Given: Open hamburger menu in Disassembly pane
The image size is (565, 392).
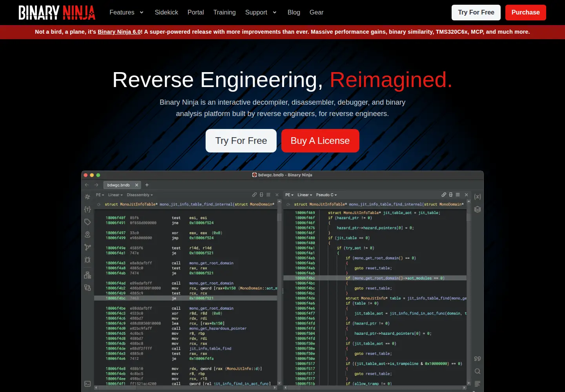Looking at the screenshot, I should coord(268,195).
